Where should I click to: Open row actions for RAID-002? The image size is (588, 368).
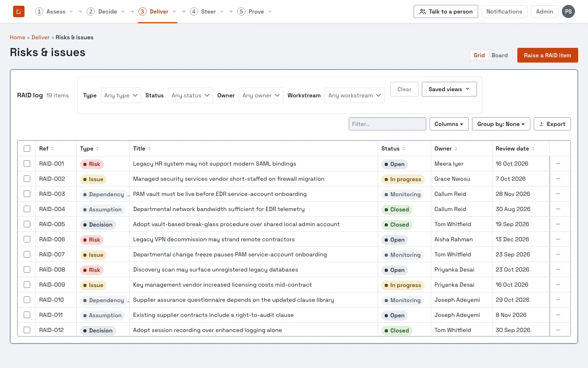pos(558,179)
